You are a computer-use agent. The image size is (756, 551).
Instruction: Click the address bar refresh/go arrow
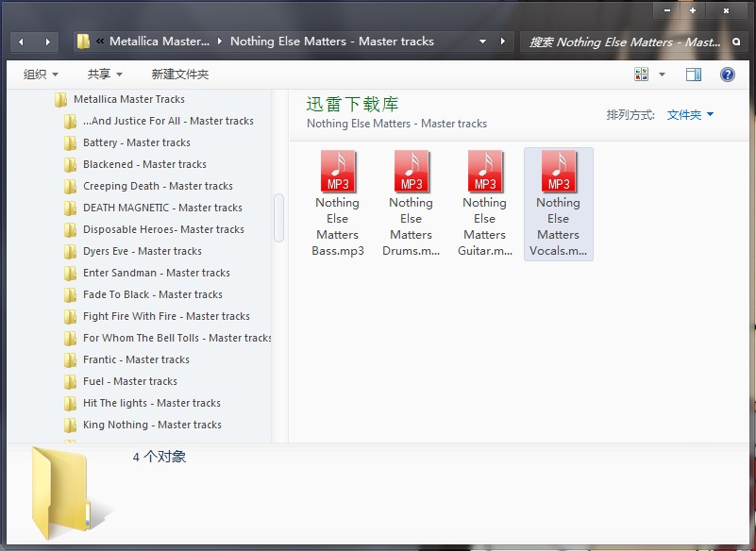point(503,42)
